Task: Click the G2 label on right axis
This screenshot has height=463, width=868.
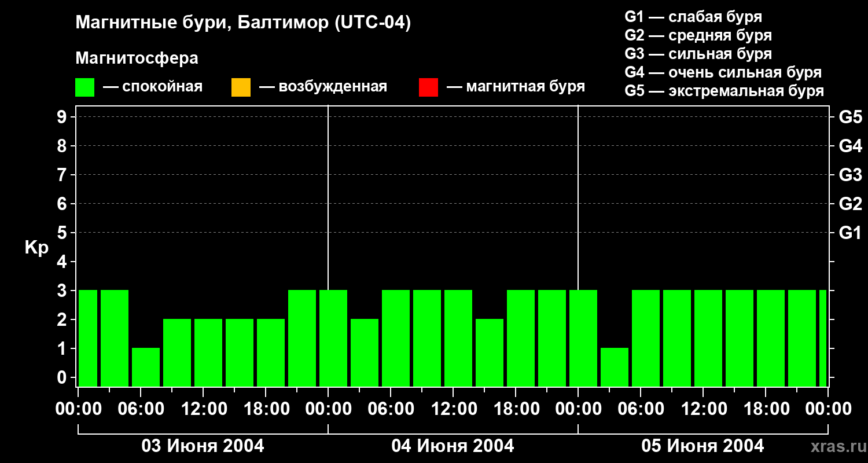Action: coord(851,204)
